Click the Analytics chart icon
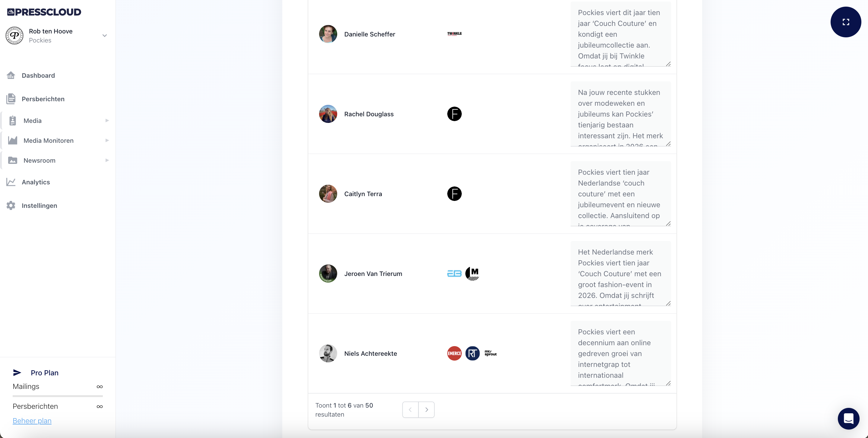 [x=11, y=182]
